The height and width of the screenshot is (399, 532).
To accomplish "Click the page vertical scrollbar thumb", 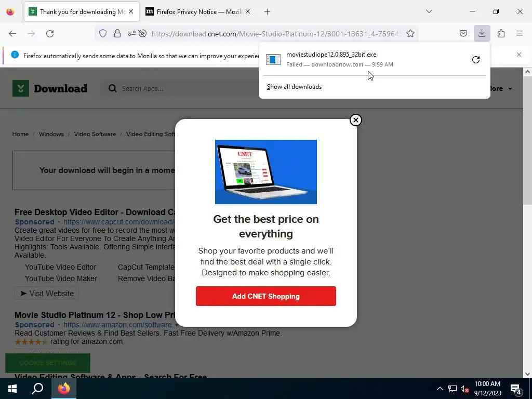I will coord(527,141).
